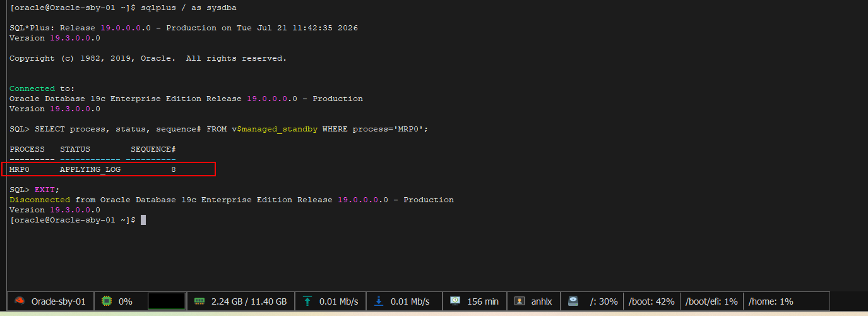Click the 2.24 GB / 11.40 GB memory value
868x316 pixels.
click(249, 301)
